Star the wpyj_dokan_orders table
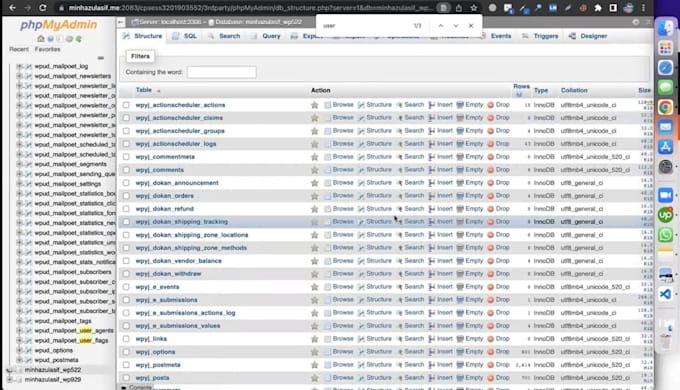680x390 pixels. 314,196
